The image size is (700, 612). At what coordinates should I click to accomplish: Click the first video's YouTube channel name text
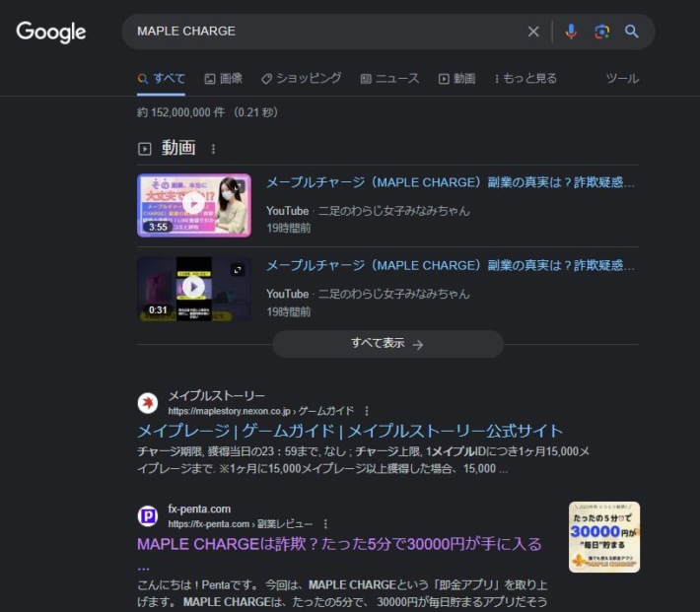pyautogui.click(x=393, y=211)
